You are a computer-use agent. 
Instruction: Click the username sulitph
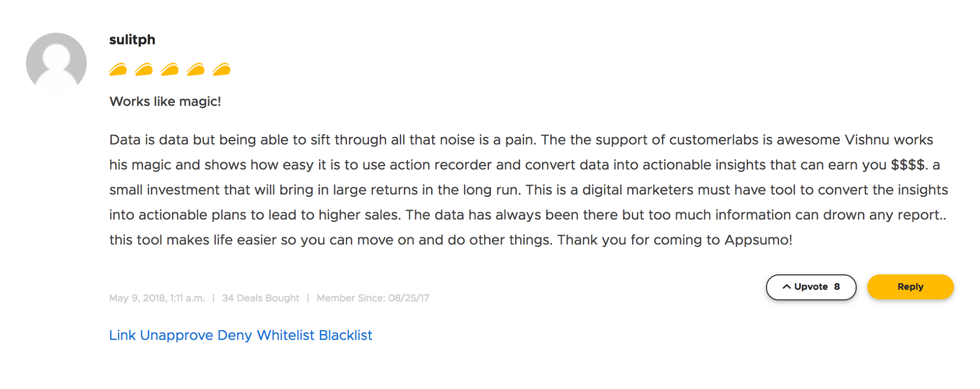click(132, 40)
